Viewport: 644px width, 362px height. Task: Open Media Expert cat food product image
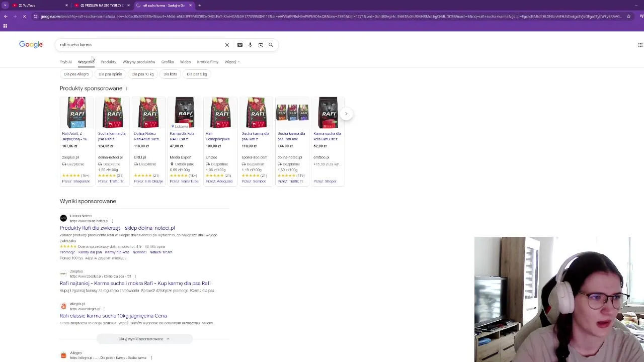[x=184, y=113]
